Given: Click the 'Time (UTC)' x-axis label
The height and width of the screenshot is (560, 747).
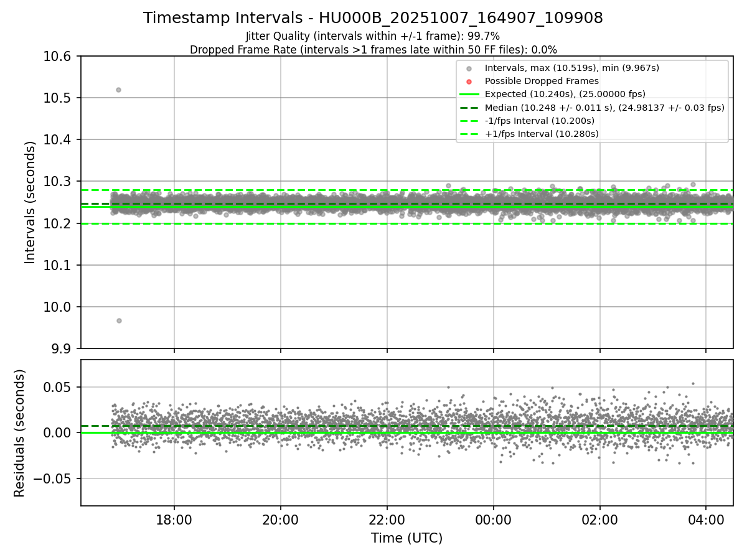Looking at the screenshot, I should (x=406, y=538).
